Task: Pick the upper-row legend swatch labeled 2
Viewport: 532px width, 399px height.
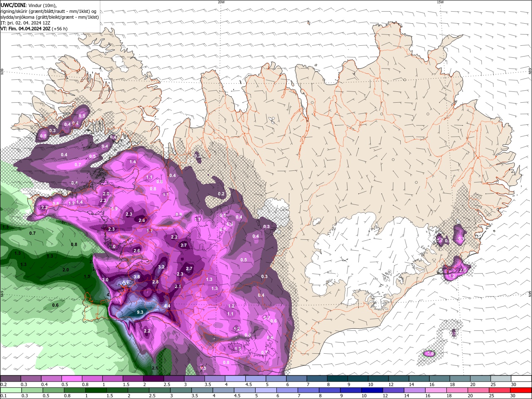Action: (x=153, y=379)
